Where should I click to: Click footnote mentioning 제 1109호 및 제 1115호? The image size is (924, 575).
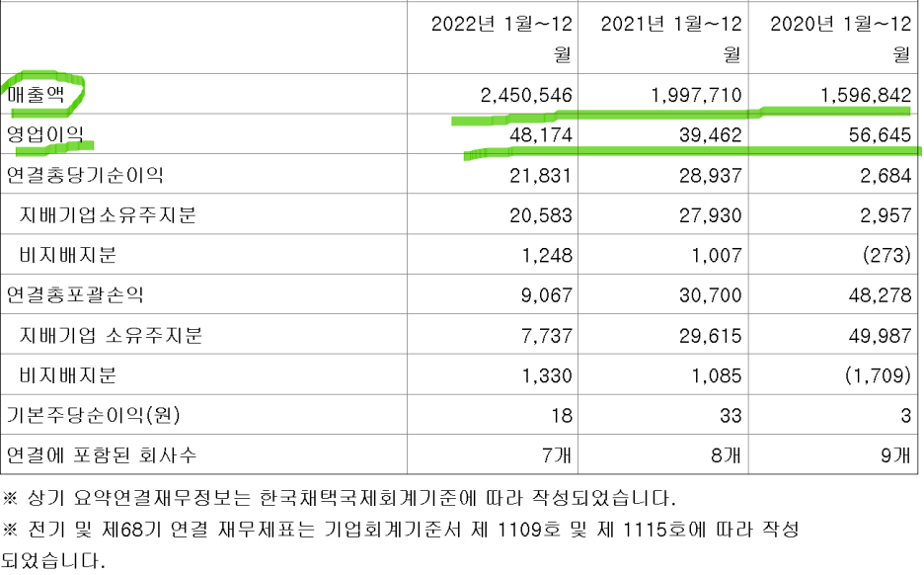401,544
